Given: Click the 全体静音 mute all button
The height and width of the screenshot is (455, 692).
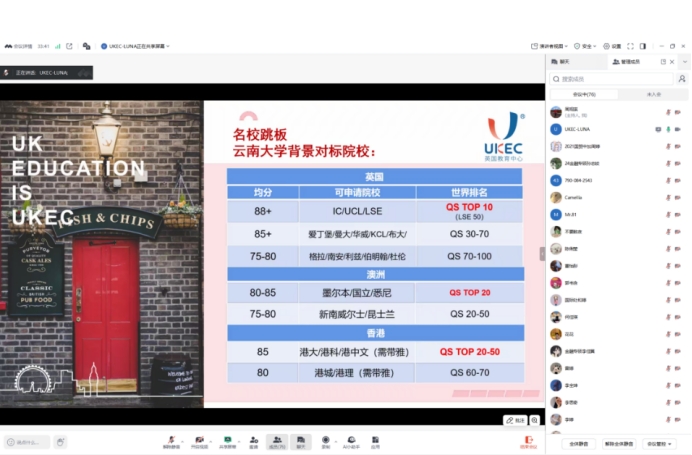Looking at the screenshot, I should [x=576, y=443].
